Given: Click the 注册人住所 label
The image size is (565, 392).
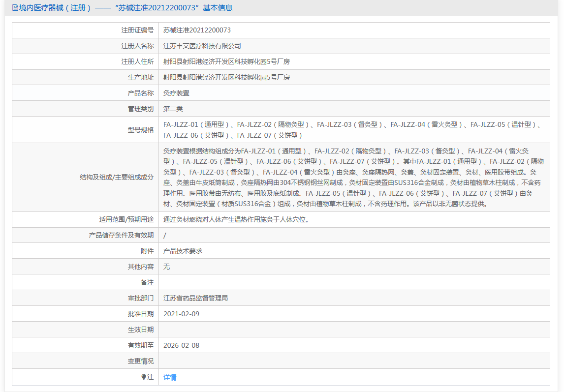Looking at the screenshot, I should [137, 61].
